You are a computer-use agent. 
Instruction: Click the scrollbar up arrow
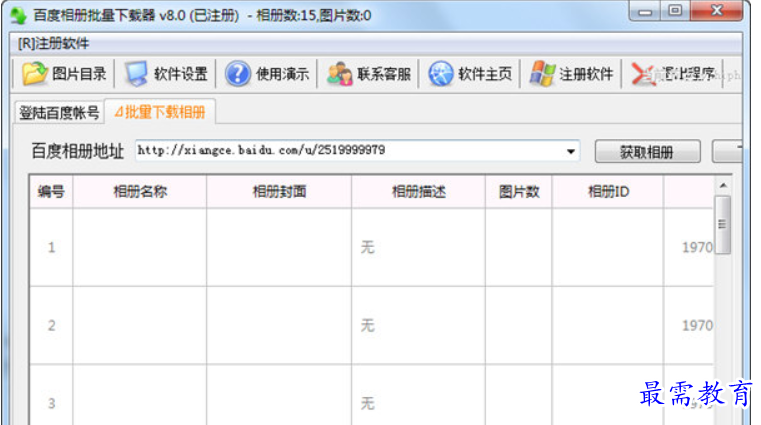(723, 185)
